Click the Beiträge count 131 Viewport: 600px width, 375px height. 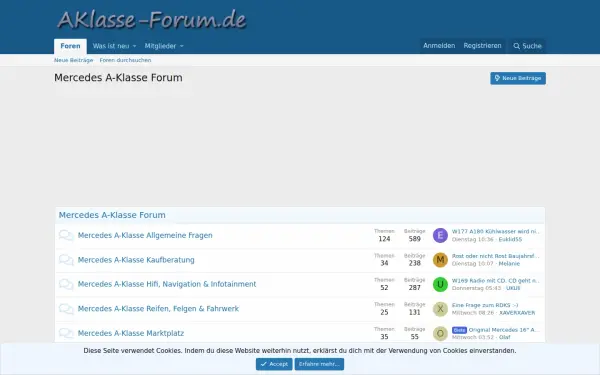414,312
